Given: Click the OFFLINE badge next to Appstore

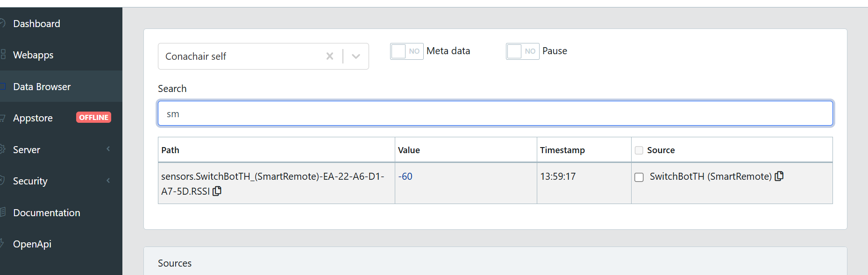Looking at the screenshot, I should 93,118.
